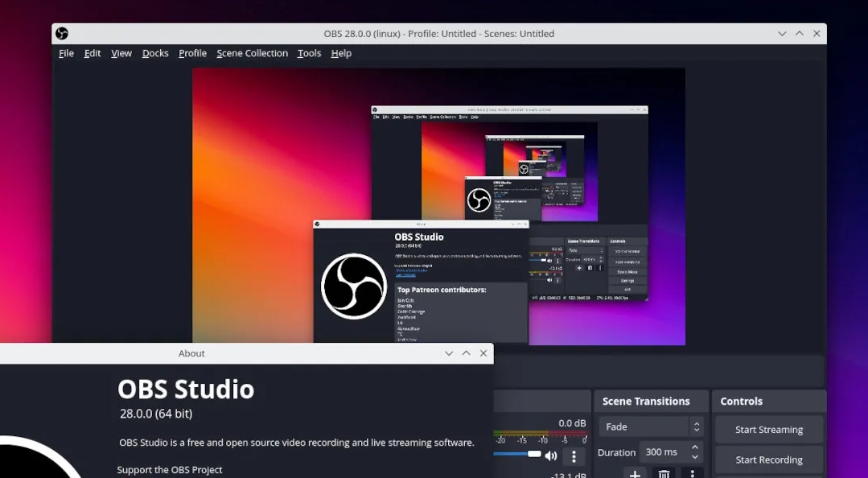Click the main preview canvas
Image resolution: width=868 pixels, height=478 pixels.
[438, 206]
